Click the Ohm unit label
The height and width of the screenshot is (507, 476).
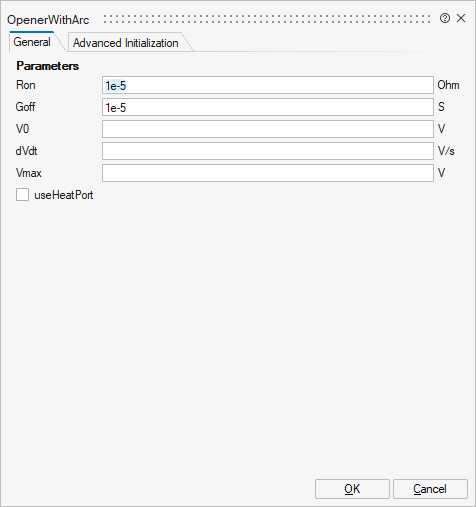point(448,85)
